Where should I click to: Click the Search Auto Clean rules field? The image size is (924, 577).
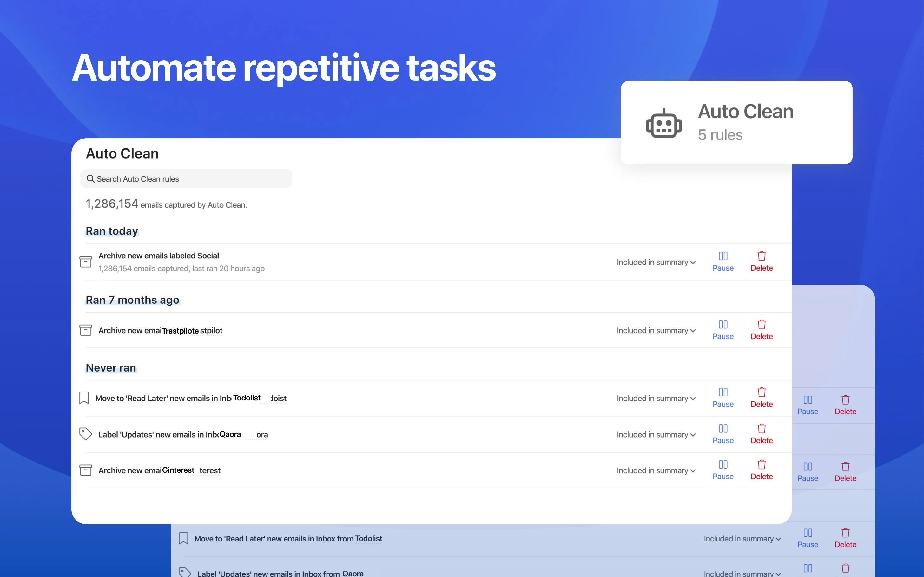186,178
